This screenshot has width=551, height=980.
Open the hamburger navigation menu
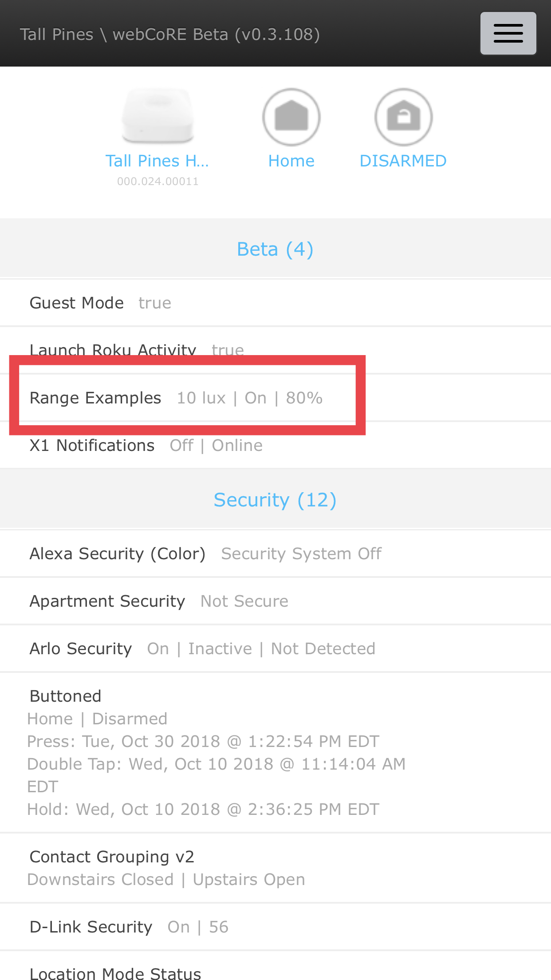click(x=508, y=33)
